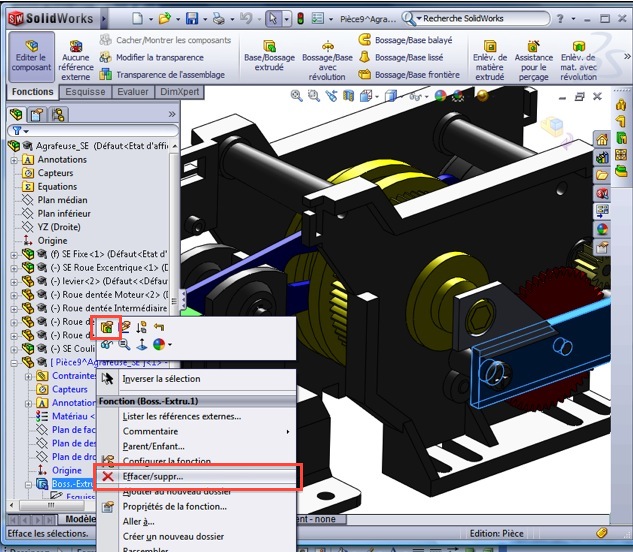Toggle Transparence de l'assemblage

point(162,75)
